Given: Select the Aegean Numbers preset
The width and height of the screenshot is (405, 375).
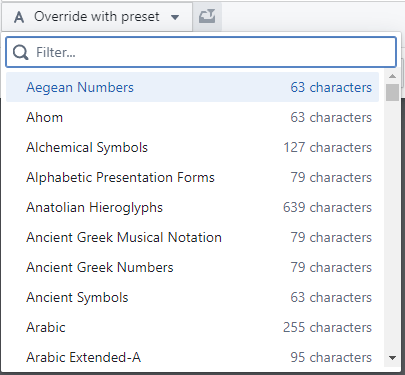Looking at the screenshot, I should 192,87.
